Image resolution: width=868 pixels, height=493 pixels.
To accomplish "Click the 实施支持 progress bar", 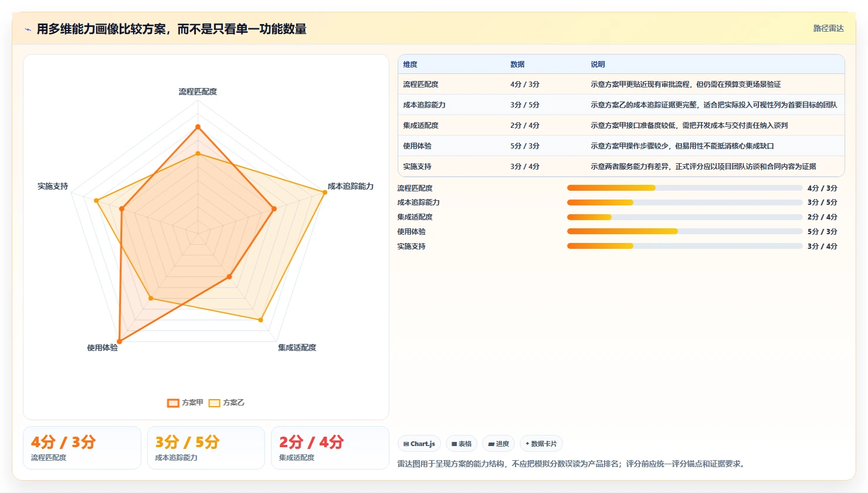I will click(684, 246).
